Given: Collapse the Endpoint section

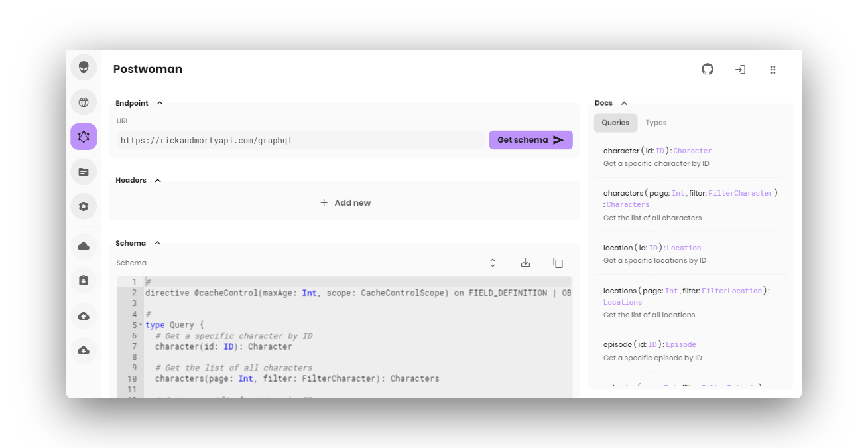Looking at the screenshot, I should tap(160, 103).
